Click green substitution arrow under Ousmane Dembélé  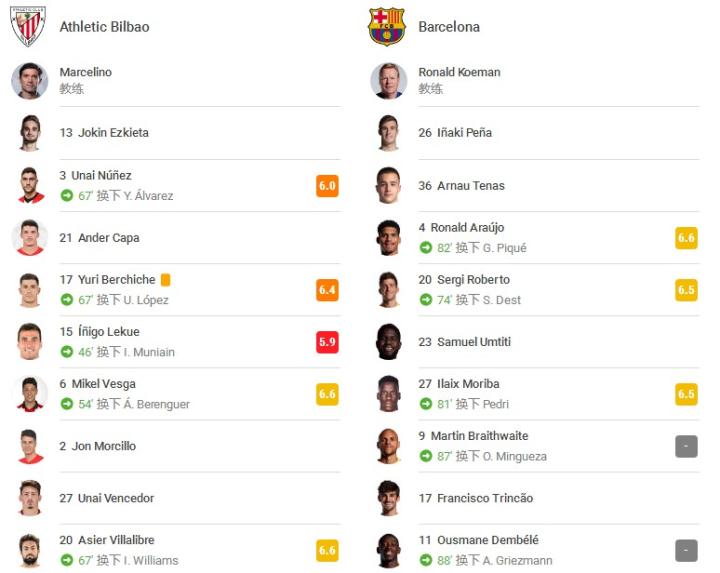426,561
